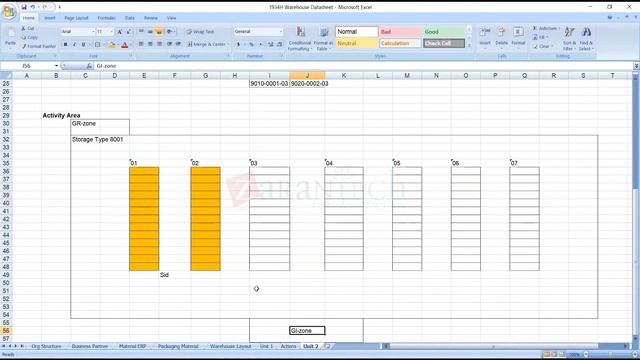Activate Format Painter
This screenshot has height=360, width=640.
pyautogui.click(x=39, y=46)
